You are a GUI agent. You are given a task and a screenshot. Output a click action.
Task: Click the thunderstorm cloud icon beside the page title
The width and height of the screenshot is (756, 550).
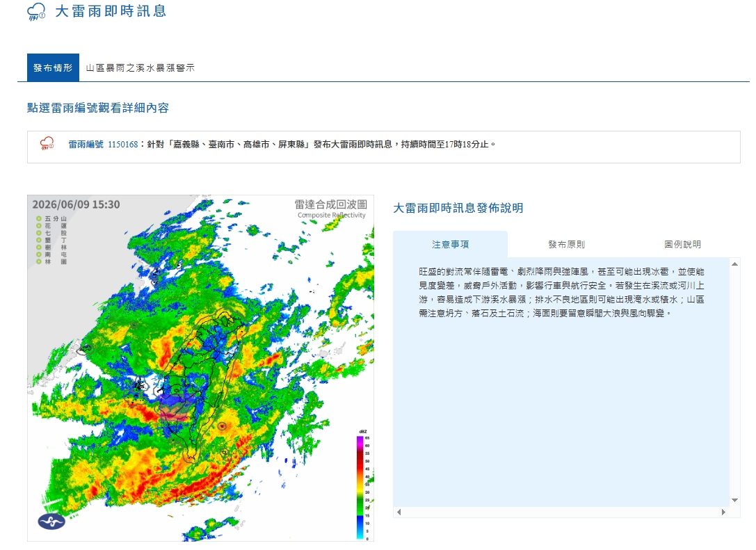[36, 12]
